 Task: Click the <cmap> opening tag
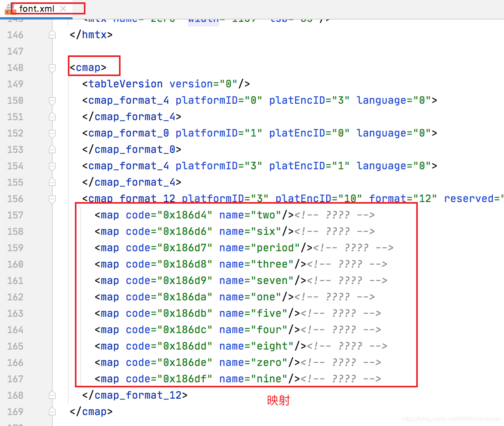tap(88, 67)
